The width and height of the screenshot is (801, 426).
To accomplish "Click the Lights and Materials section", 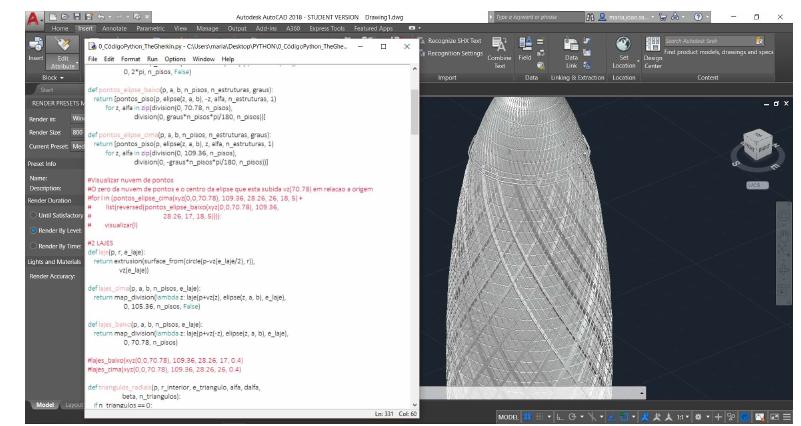I will click(x=54, y=262).
